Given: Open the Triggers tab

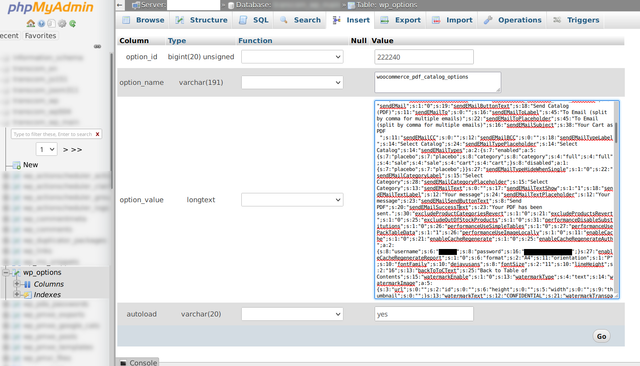Looking at the screenshot, I should 576,20.
